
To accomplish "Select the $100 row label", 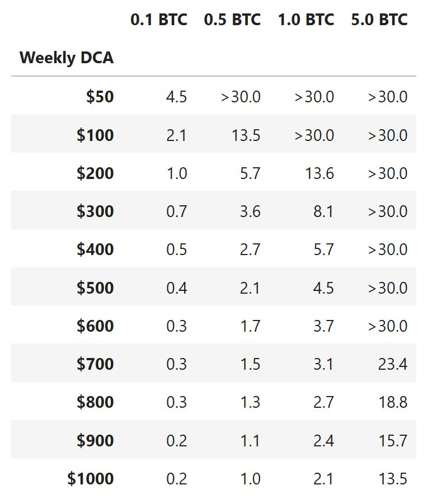I will [95, 135].
